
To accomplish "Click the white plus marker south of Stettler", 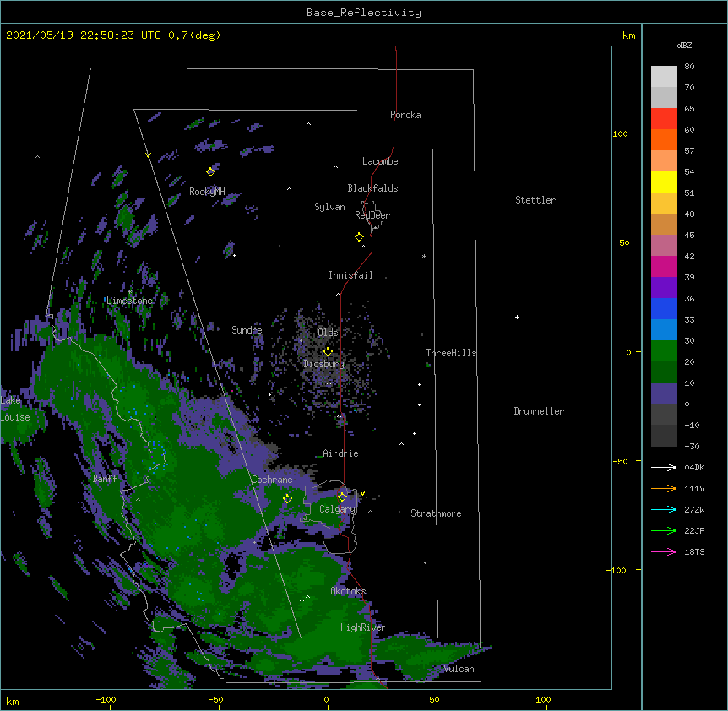I will 517,317.
